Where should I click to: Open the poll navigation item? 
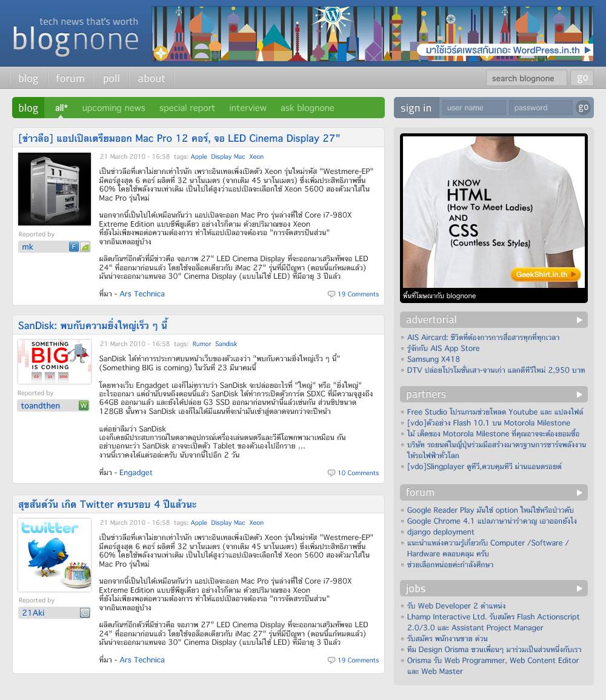tap(111, 79)
